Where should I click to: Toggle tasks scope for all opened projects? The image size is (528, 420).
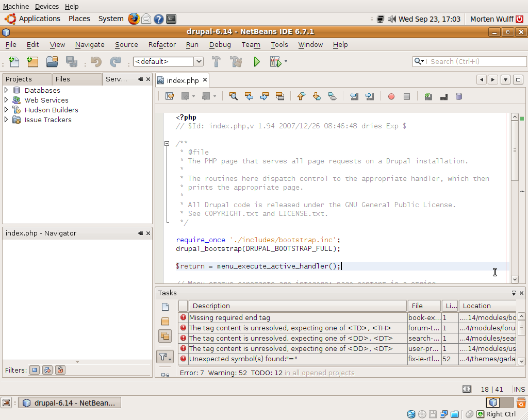point(165,336)
